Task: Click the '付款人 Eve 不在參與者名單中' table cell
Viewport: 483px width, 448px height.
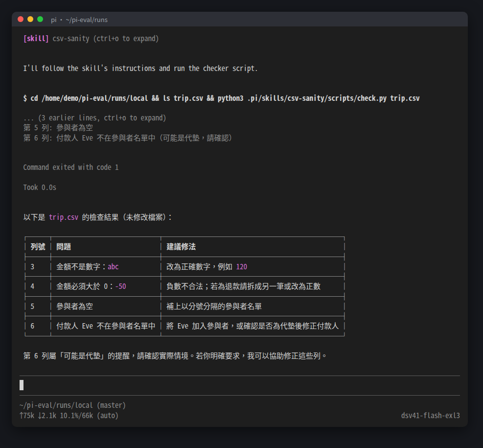Action: click(x=106, y=326)
